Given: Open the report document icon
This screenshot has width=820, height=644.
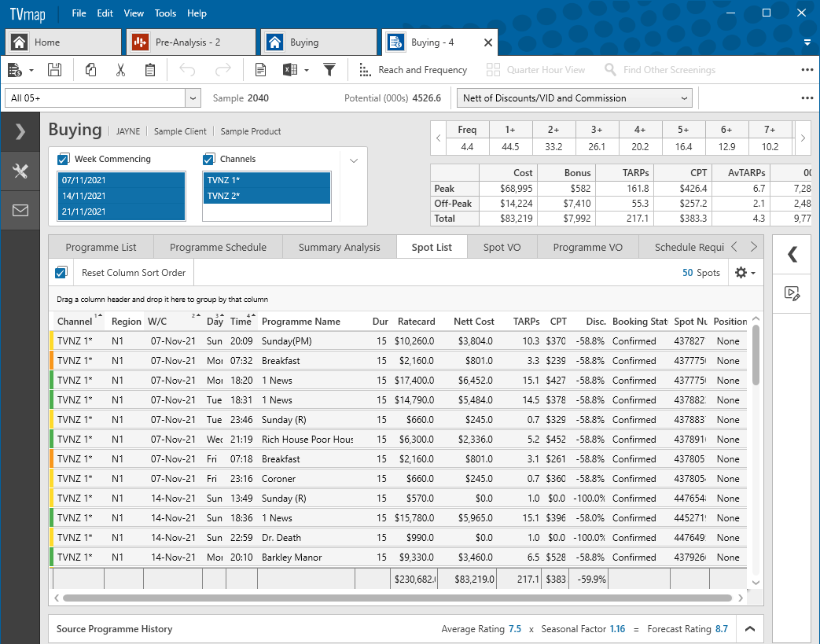Looking at the screenshot, I should (x=260, y=69).
